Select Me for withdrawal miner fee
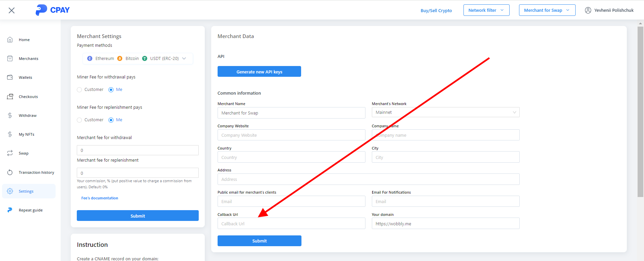The image size is (644, 261). pyautogui.click(x=111, y=90)
